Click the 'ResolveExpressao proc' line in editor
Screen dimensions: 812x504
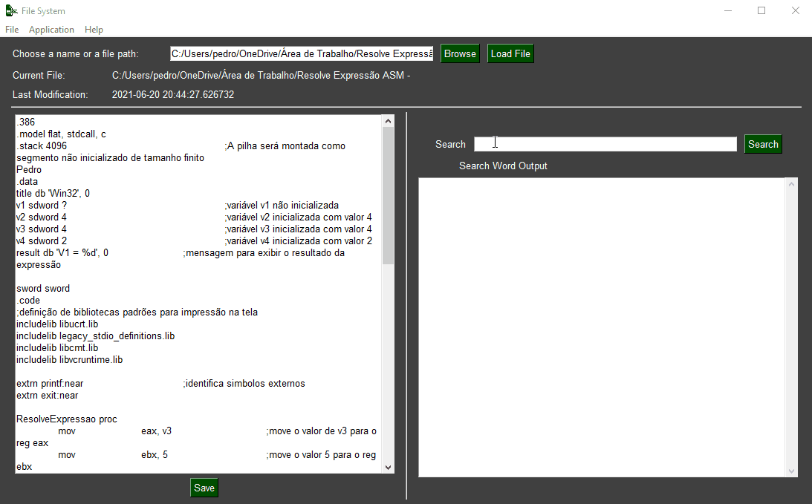pyautogui.click(x=66, y=419)
